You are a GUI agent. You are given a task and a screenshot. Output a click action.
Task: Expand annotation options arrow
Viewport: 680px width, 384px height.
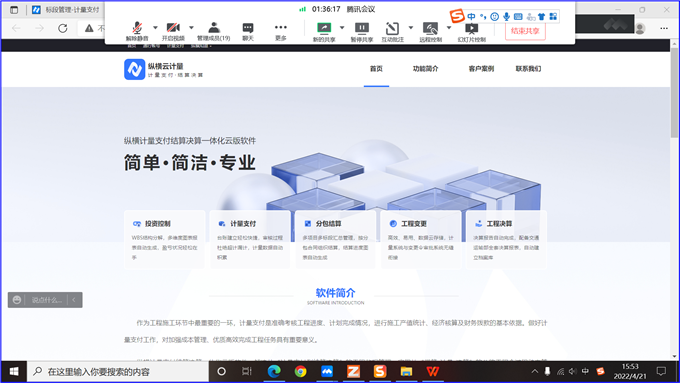[x=411, y=28]
